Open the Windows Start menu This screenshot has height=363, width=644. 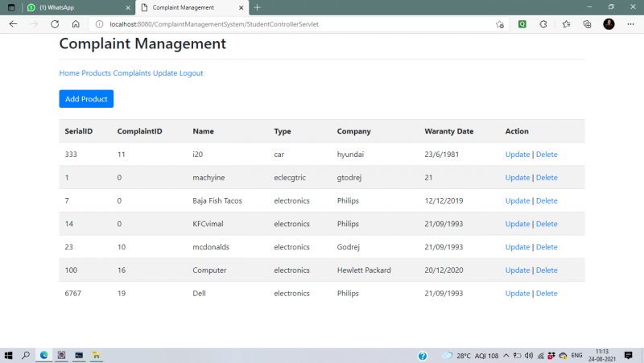tap(8, 355)
